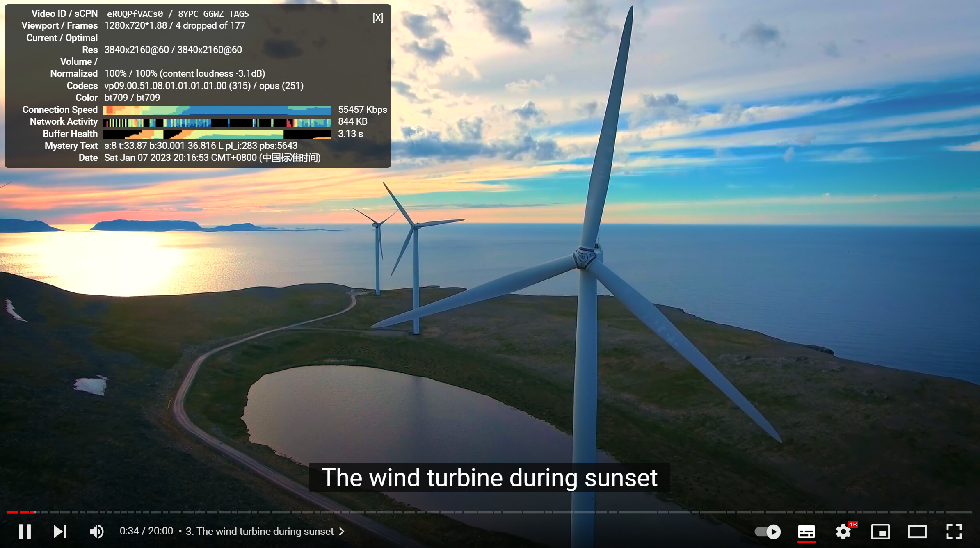Open chapter title 'The wind turbine during sunset'
The image size is (980, 548).
pos(260,532)
